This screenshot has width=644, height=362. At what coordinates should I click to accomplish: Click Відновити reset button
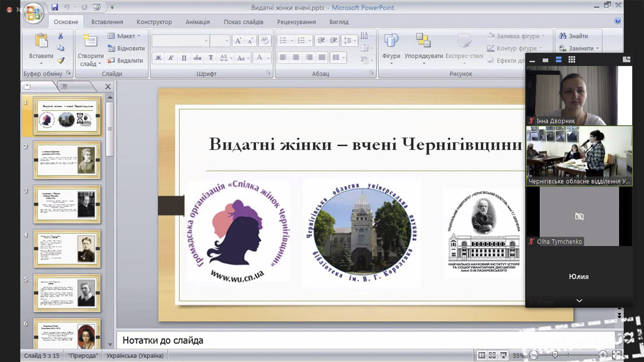[126, 48]
